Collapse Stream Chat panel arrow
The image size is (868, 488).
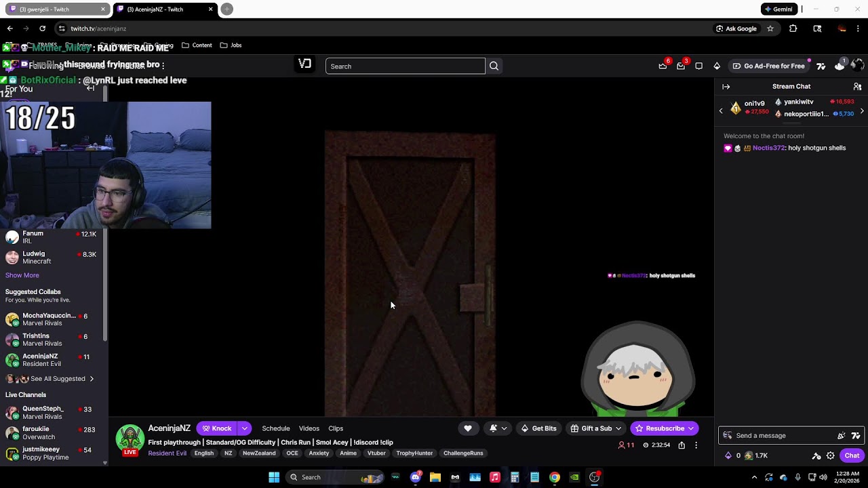[726, 87]
